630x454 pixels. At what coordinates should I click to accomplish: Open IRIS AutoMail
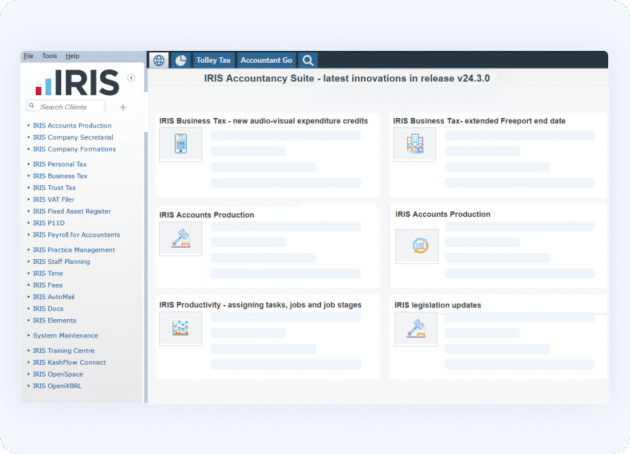[x=53, y=297]
